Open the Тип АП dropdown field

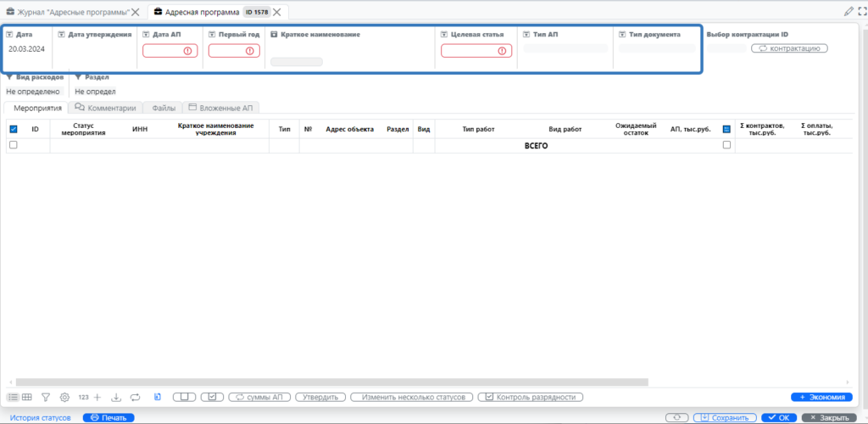(x=565, y=49)
